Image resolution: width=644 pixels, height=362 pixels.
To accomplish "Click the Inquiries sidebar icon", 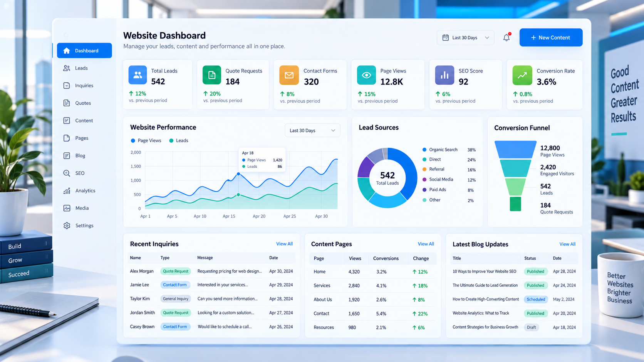I will point(67,85).
